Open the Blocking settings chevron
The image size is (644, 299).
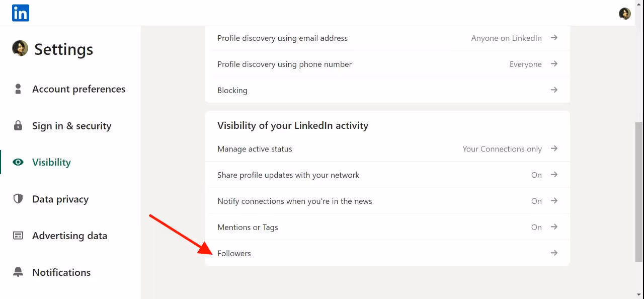(x=553, y=90)
